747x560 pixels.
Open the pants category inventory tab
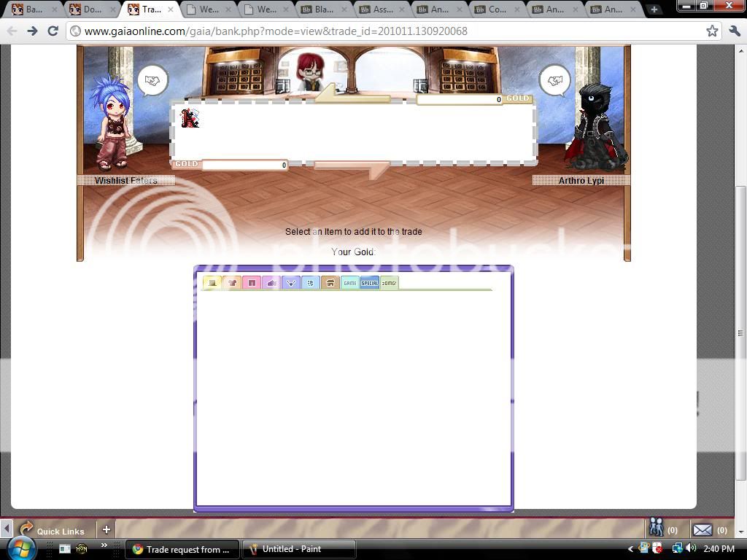(x=252, y=283)
